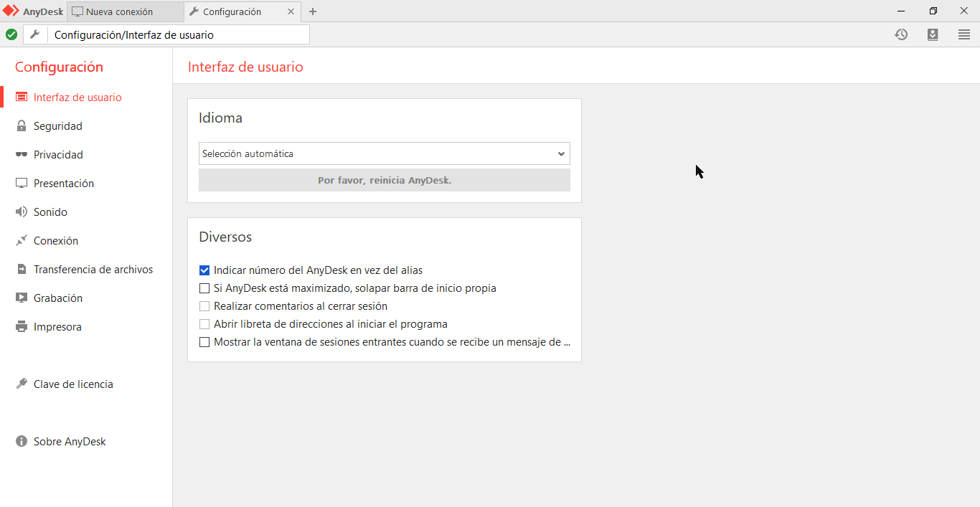Click the Transferencia de archivos file icon

(22, 270)
